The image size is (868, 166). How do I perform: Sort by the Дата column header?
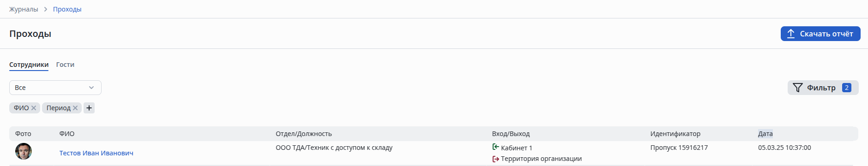click(x=765, y=134)
